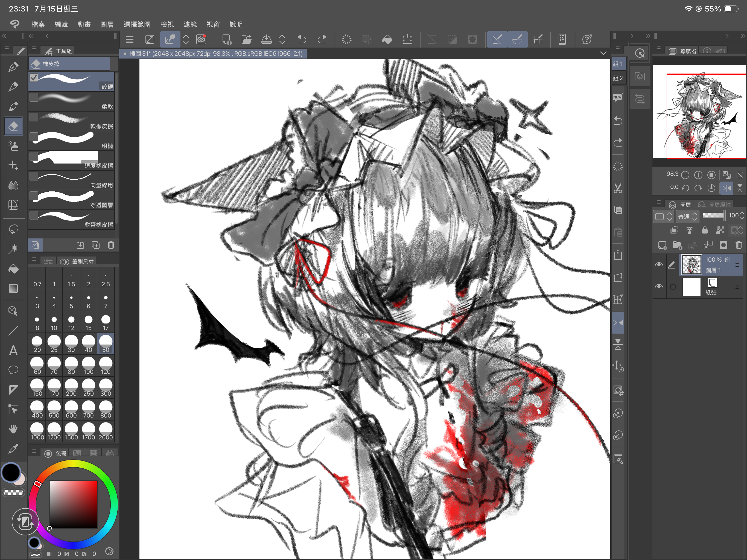Image resolution: width=747 pixels, height=560 pixels.
Task: Zoom out with the navigator minus button
Action: (x=685, y=175)
